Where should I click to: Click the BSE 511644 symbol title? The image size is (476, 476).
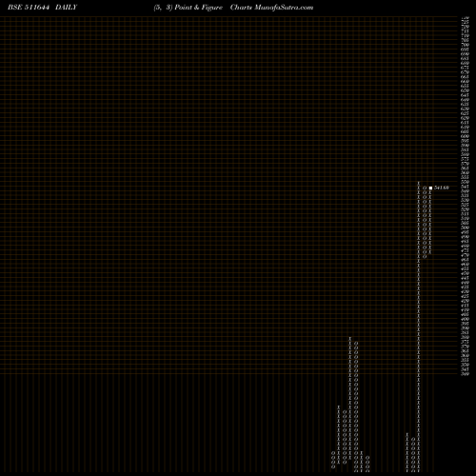pyautogui.click(x=29, y=8)
